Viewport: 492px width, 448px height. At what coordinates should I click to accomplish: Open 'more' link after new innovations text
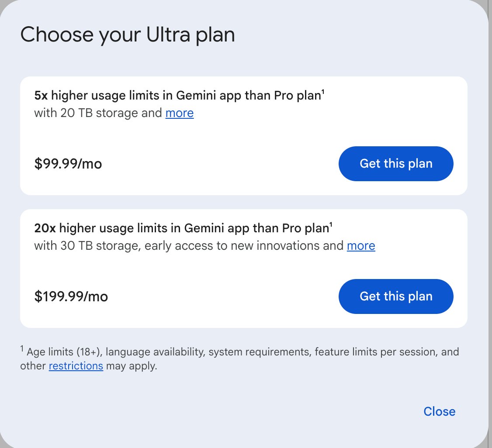coord(361,246)
